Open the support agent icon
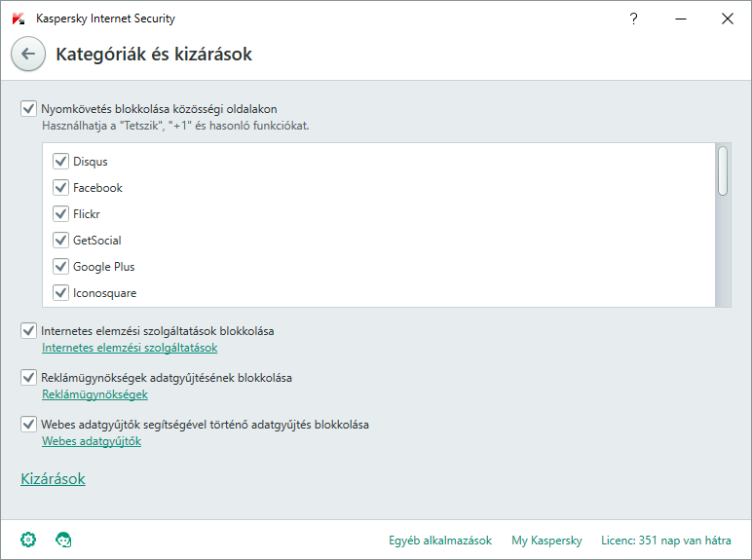The width and height of the screenshot is (752, 560). [x=63, y=540]
